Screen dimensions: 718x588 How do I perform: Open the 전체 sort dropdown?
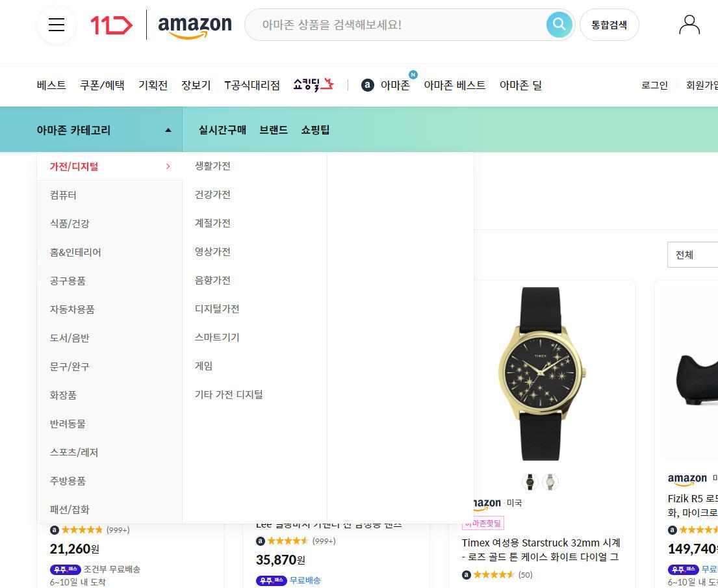point(693,255)
